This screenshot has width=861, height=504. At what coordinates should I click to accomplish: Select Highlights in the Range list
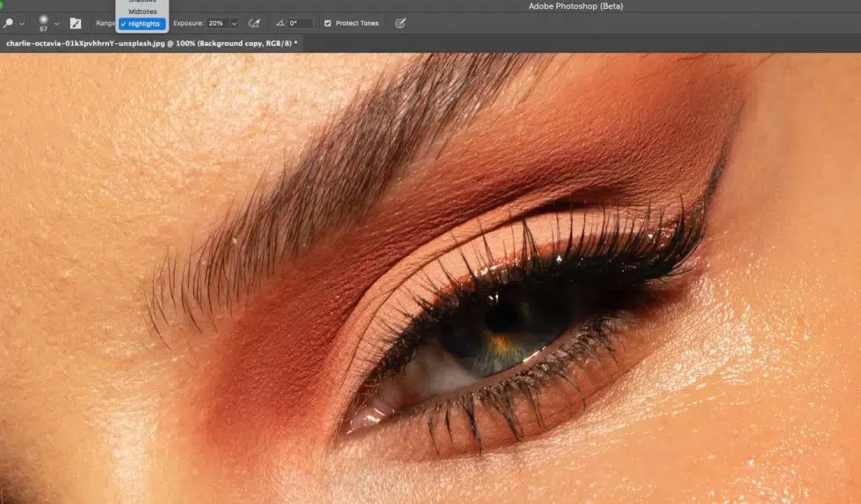(x=143, y=24)
